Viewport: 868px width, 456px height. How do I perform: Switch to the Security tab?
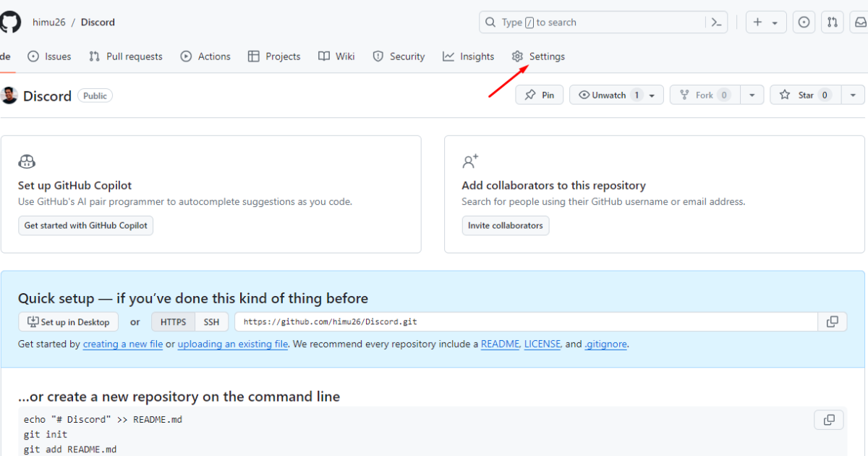[x=399, y=56]
